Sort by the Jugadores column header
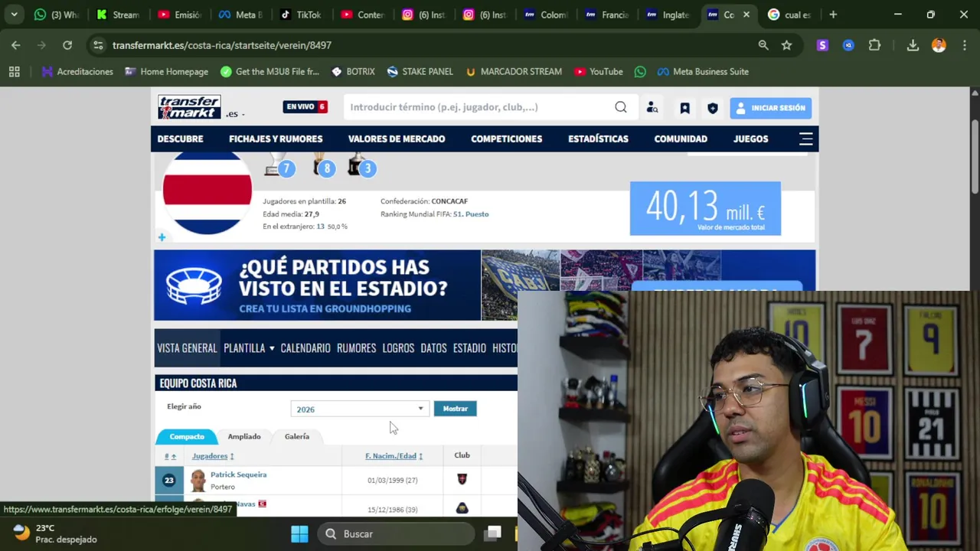Image resolution: width=980 pixels, height=551 pixels. click(214, 456)
